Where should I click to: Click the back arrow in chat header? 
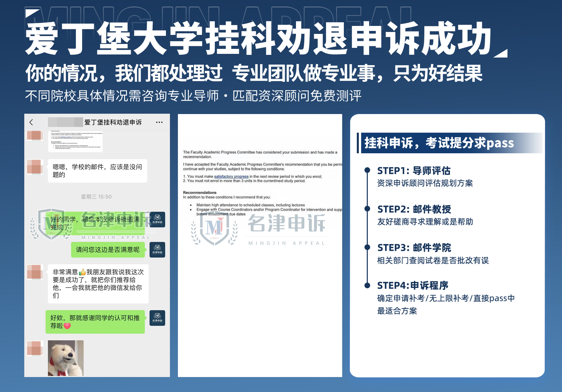point(31,122)
